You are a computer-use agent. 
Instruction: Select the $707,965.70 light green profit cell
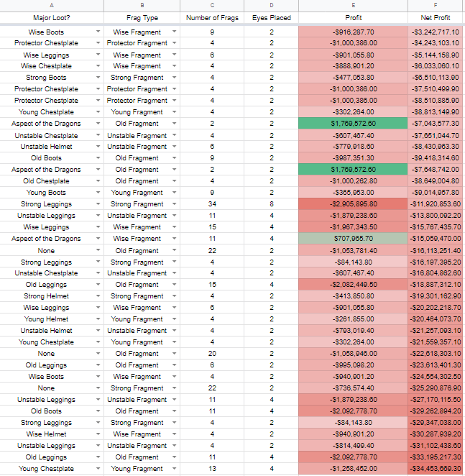tap(354, 239)
